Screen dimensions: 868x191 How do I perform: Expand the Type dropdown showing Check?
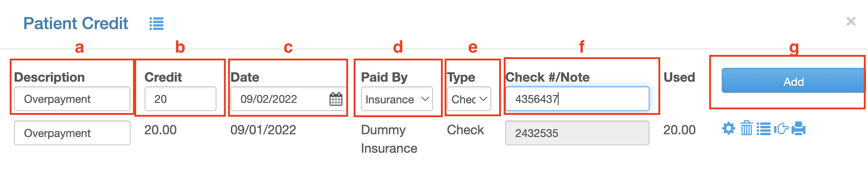coord(469,99)
